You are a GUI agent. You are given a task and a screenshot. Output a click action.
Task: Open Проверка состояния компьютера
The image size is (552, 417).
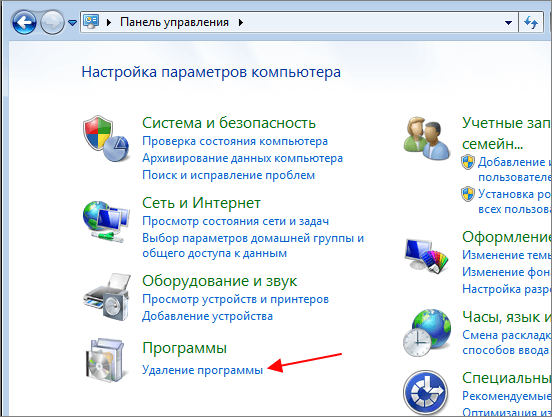click(235, 141)
